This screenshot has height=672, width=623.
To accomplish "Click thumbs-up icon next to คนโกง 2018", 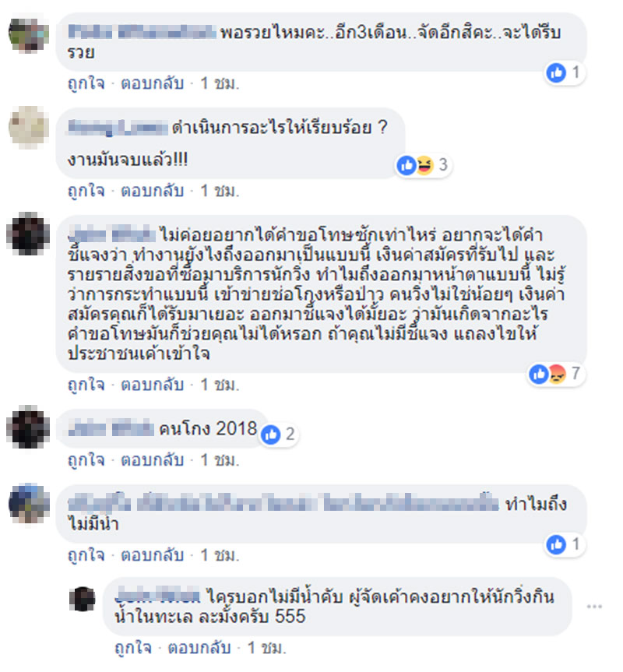I will pyautogui.click(x=271, y=435).
